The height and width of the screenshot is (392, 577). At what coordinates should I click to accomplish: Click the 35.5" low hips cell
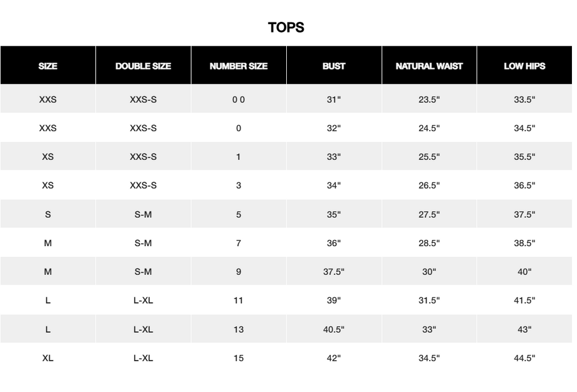click(x=525, y=157)
